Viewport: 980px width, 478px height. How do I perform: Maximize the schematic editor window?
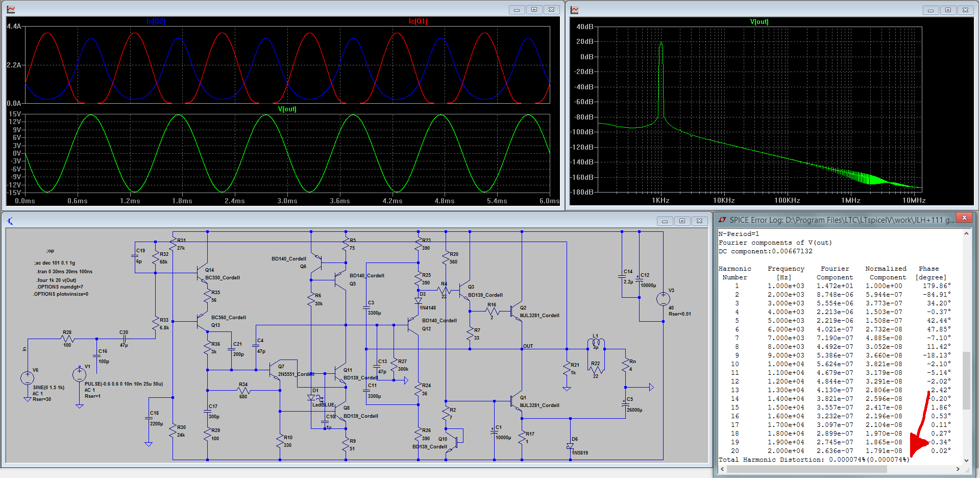point(682,221)
